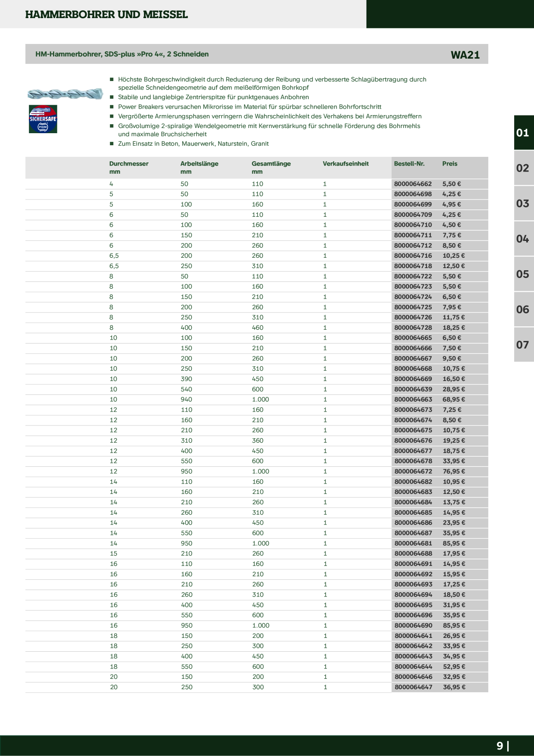Open chapter tab 06

pos(524,309)
